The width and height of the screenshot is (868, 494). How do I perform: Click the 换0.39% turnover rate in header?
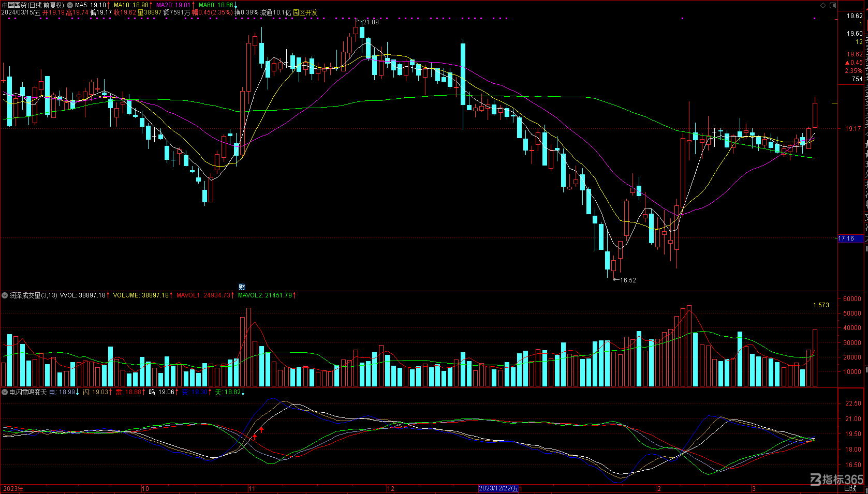(246, 12)
